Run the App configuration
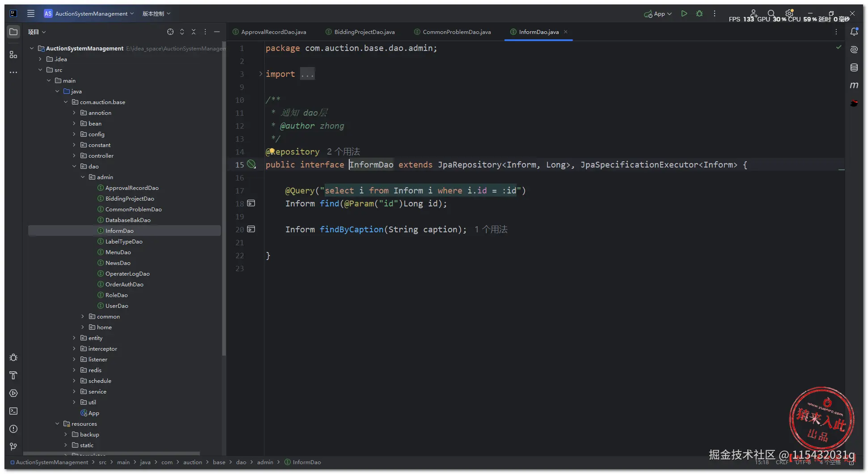 tap(684, 13)
